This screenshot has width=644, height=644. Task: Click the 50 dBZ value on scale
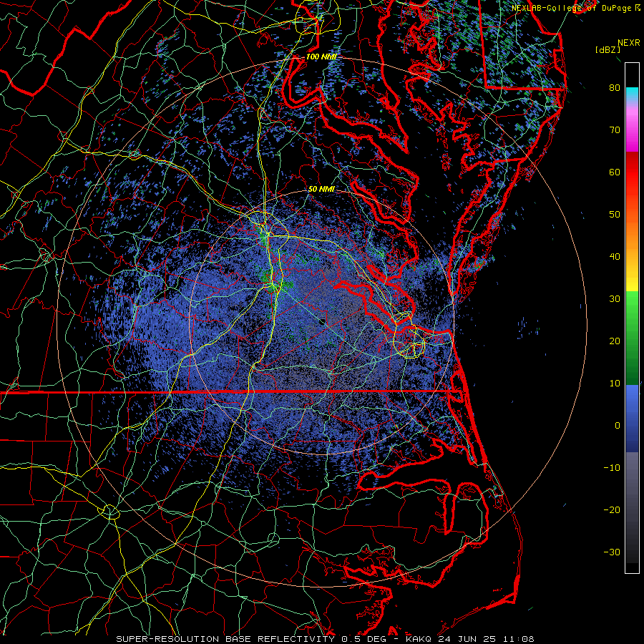click(x=615, y=215)
